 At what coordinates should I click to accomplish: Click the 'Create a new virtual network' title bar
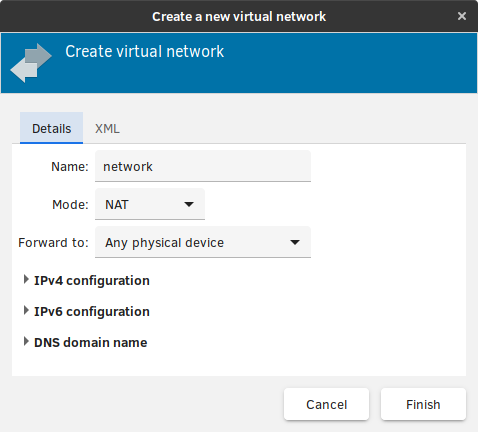click(x=239, y=16)
